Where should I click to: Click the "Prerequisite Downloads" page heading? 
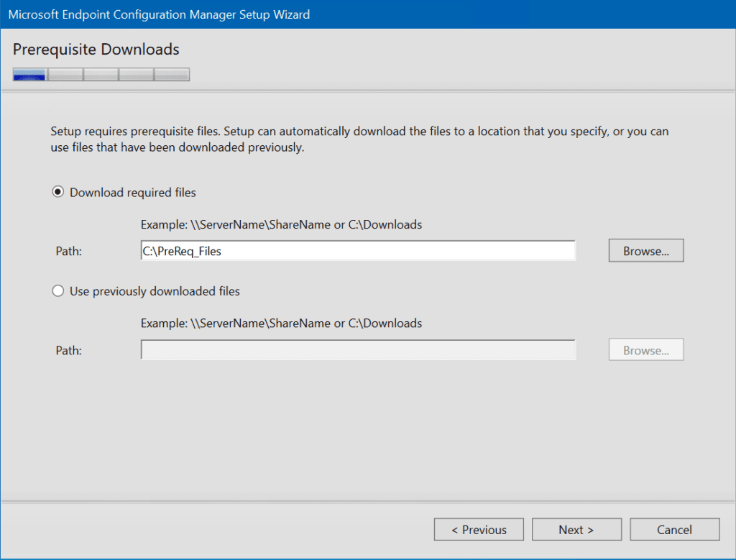click(x=96, y=49)
